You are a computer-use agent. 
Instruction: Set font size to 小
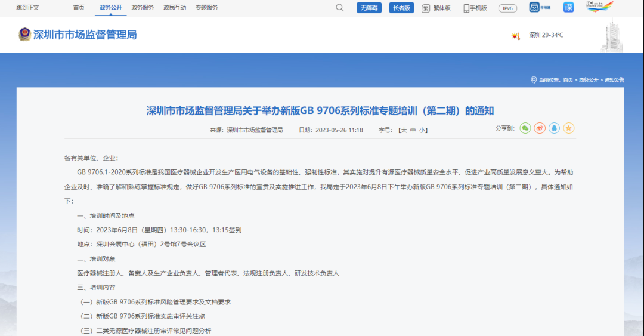coord(422,130)
